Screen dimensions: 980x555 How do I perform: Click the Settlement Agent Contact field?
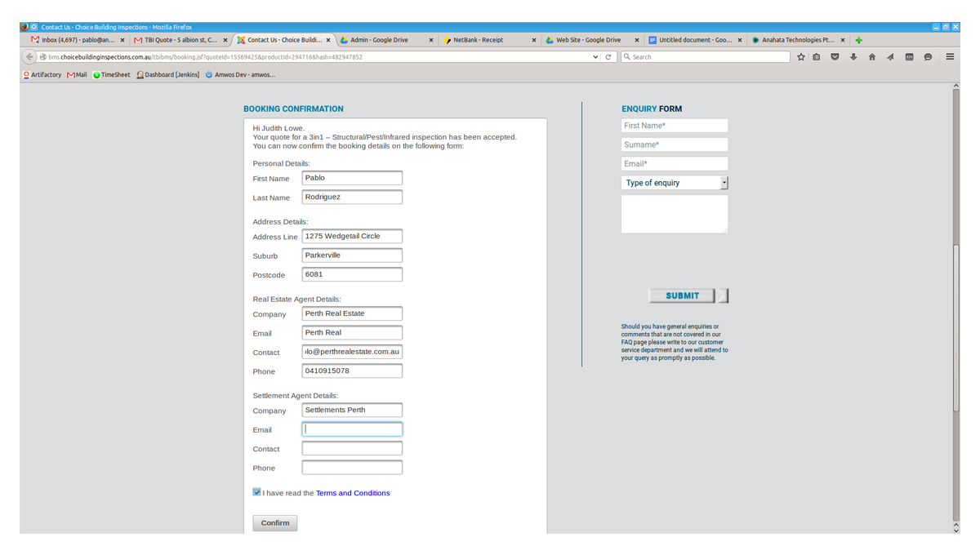[352, 448]
